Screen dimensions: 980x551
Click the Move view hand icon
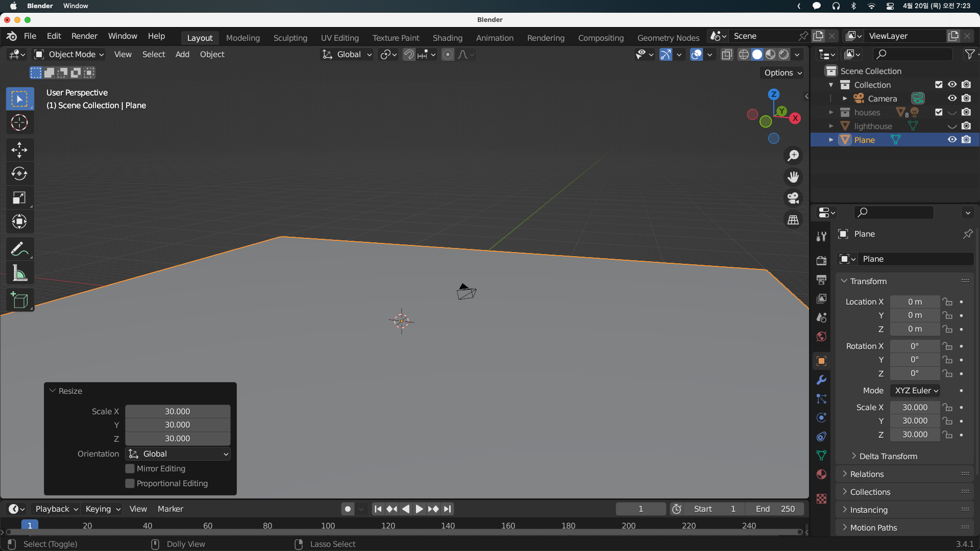[x=793, y=177]
